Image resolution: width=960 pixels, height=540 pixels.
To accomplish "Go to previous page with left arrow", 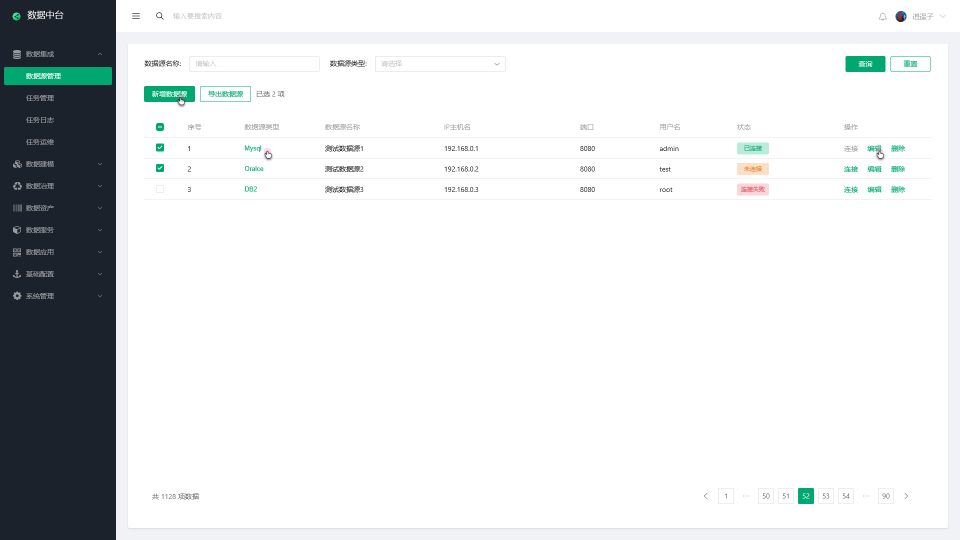I will click(705, 496).
